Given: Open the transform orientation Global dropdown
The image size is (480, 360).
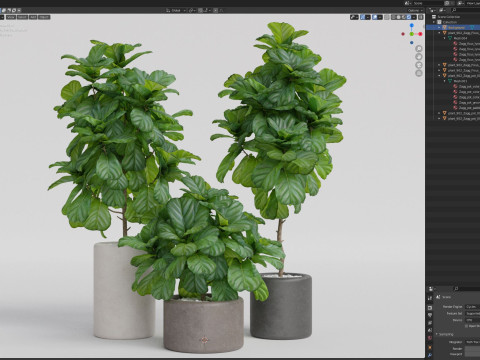Looking at the screenshot, I should (x=176, y=10).
